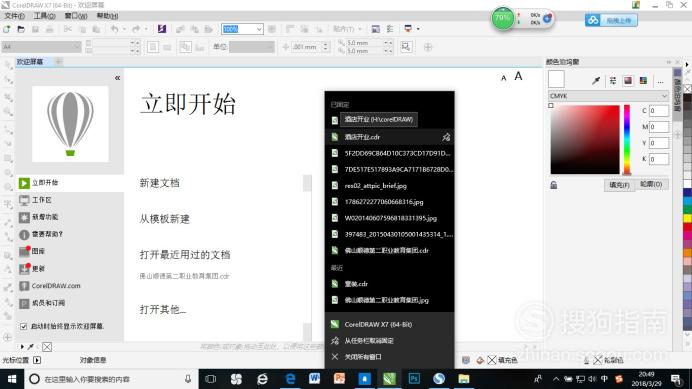Increase welcome screen text size with large A
Image resolution: width=692 pixels, height=389 pixels.
pos(518,76)
